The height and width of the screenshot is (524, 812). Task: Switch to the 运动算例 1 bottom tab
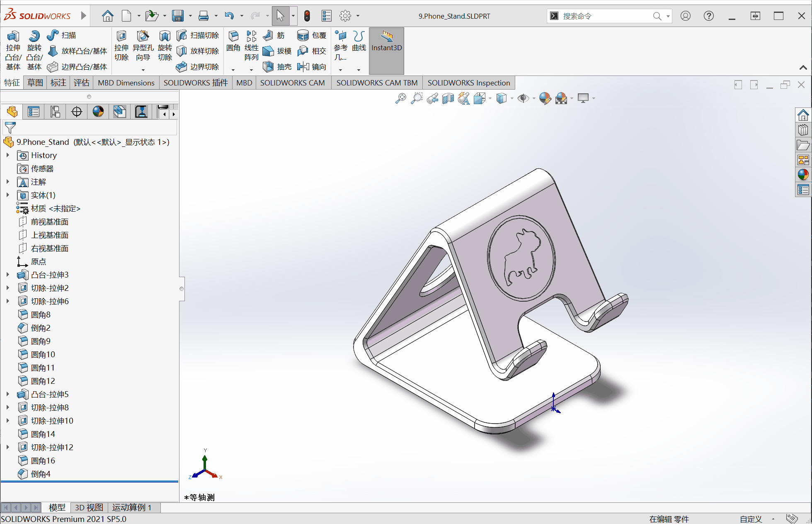[x=132, y=507]
